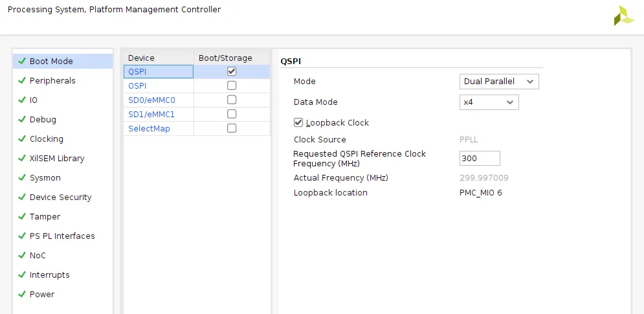Open the Device Security page
The image size is (644, 314).
click(x=60, y=197)
